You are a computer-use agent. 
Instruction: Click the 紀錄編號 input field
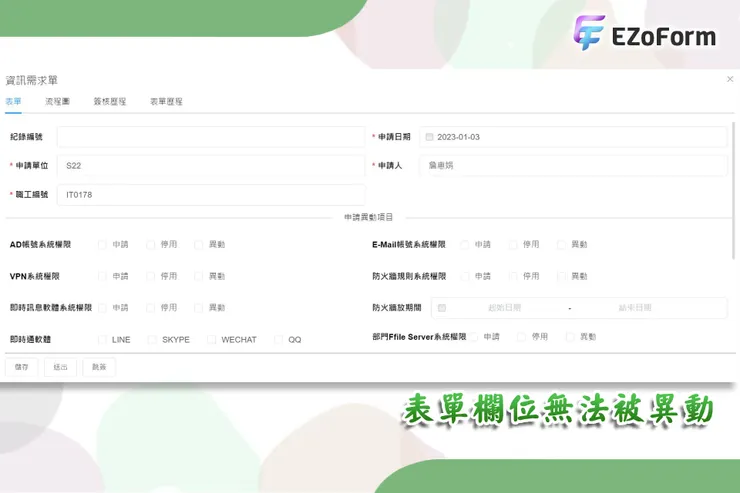pyautogui.click(x=211, y=137)
